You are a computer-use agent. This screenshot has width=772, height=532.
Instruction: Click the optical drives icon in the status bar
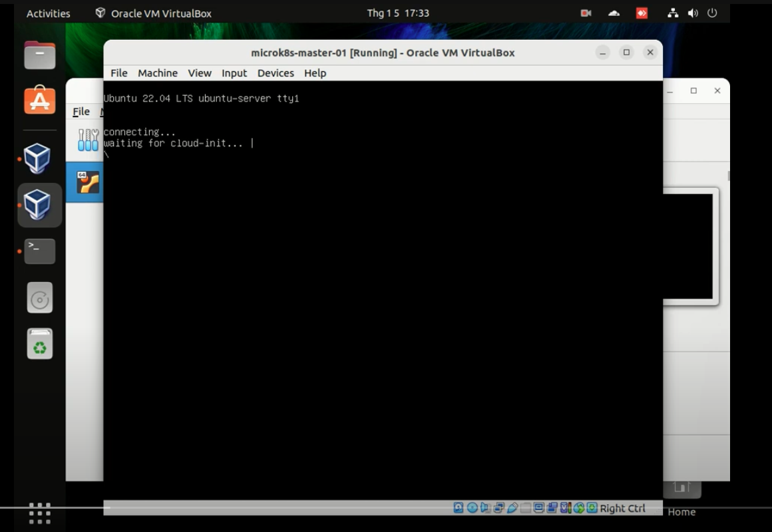pos(472,508)
